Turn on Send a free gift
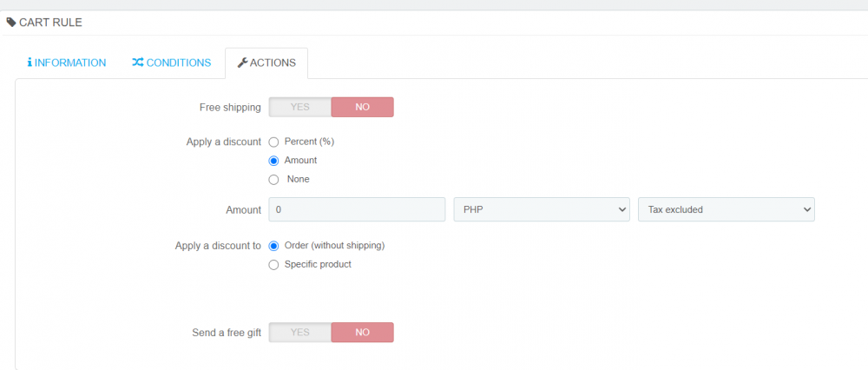 pos(300,333)
